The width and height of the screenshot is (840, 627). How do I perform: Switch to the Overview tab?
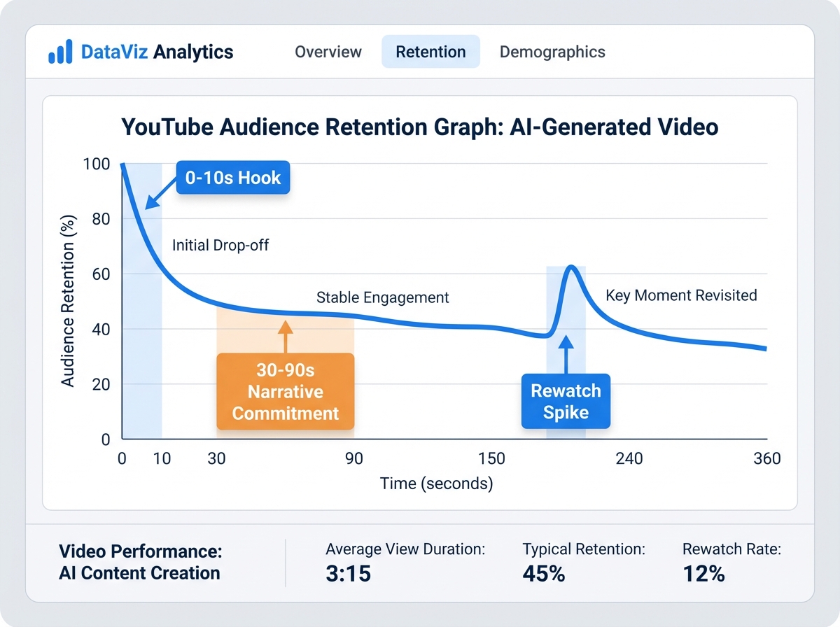coord(328,52)
